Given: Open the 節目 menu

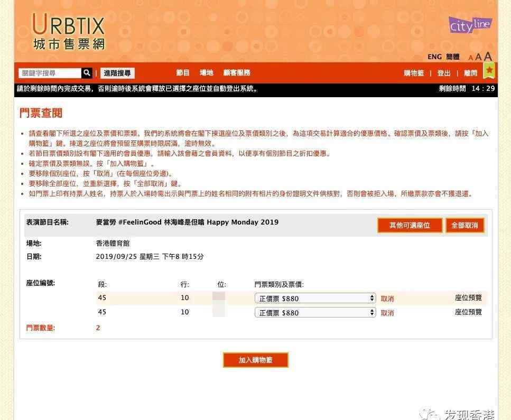Looking at the screenshot, I should pos(183,73).
